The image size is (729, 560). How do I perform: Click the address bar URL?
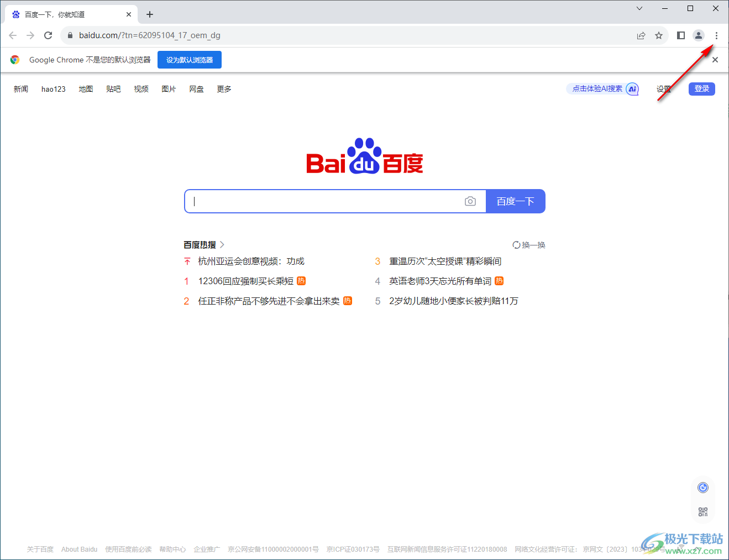click(150, 35)
